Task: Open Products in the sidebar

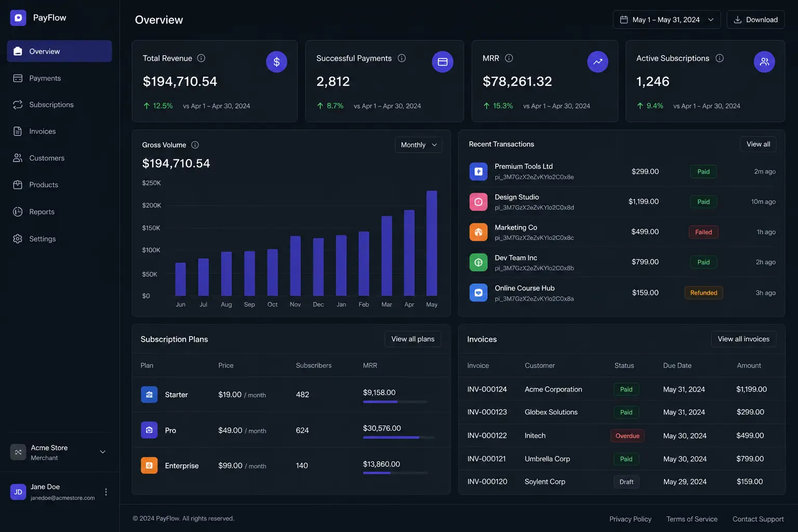Action: pyautogui.click(x=59, y=184)
